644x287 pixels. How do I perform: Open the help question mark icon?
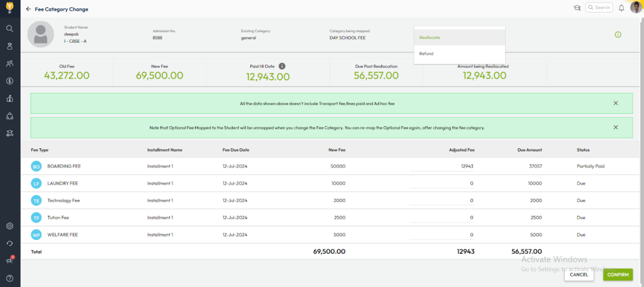click(10, 278)
